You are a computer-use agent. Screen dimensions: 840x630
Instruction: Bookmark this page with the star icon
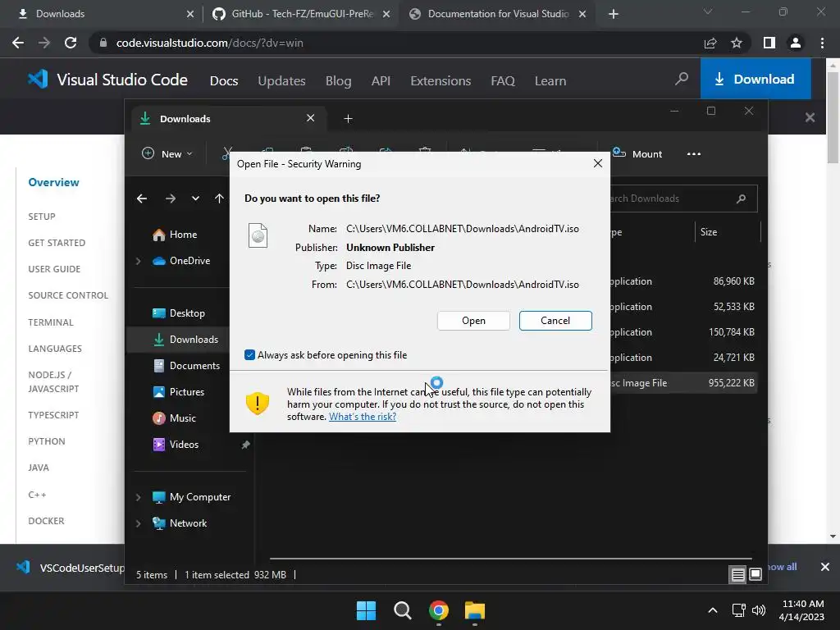(x=737, y=43)
